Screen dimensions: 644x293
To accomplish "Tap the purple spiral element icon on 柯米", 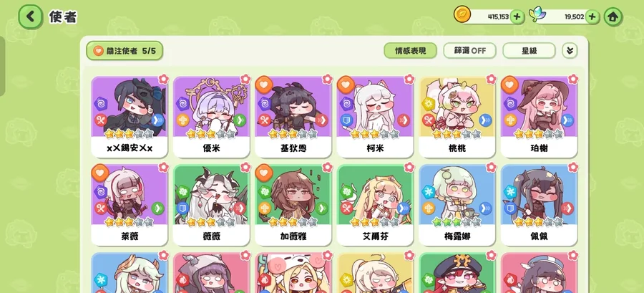I will (x=346, y=104).
